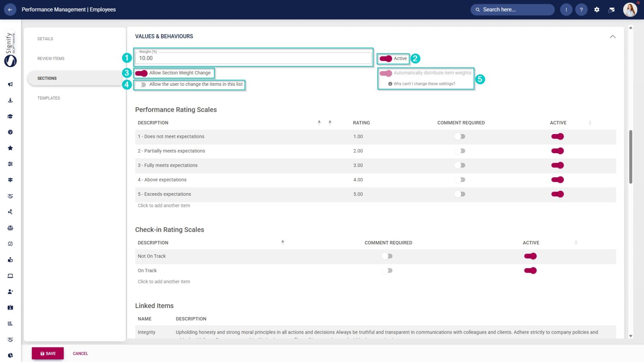Click the back arrow icon in header

coord(10,10)
